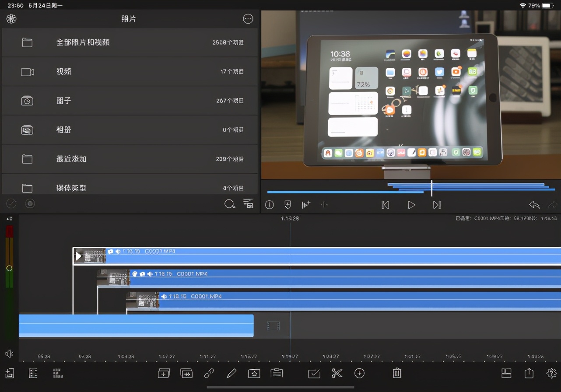Toggle the timeline volume speaker icon
The height and width of the screenshot is (392, 561).
[9, 353]
